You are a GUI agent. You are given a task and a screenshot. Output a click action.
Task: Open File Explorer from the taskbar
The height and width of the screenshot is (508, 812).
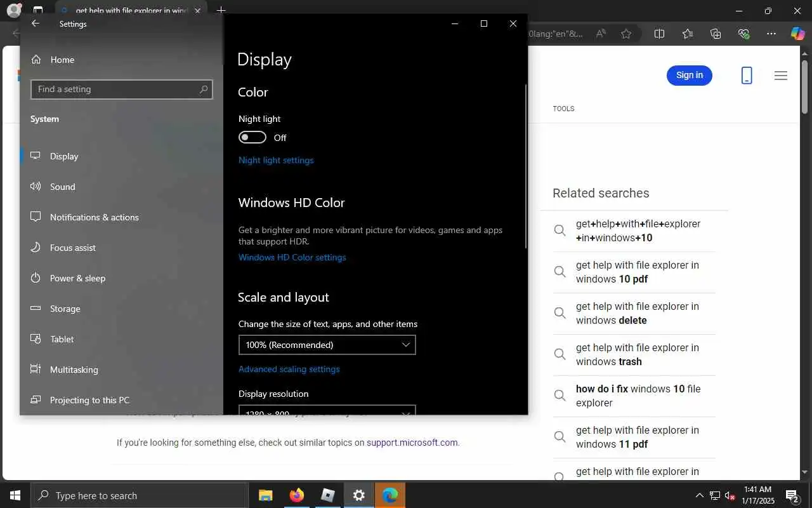[265, 495]
